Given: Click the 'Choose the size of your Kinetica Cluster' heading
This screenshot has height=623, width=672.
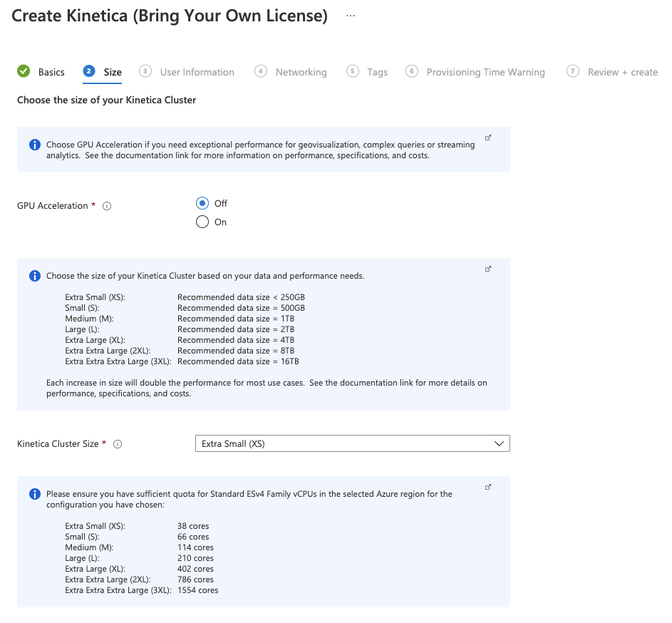Looking at the screenshot, I should (106, 100).
